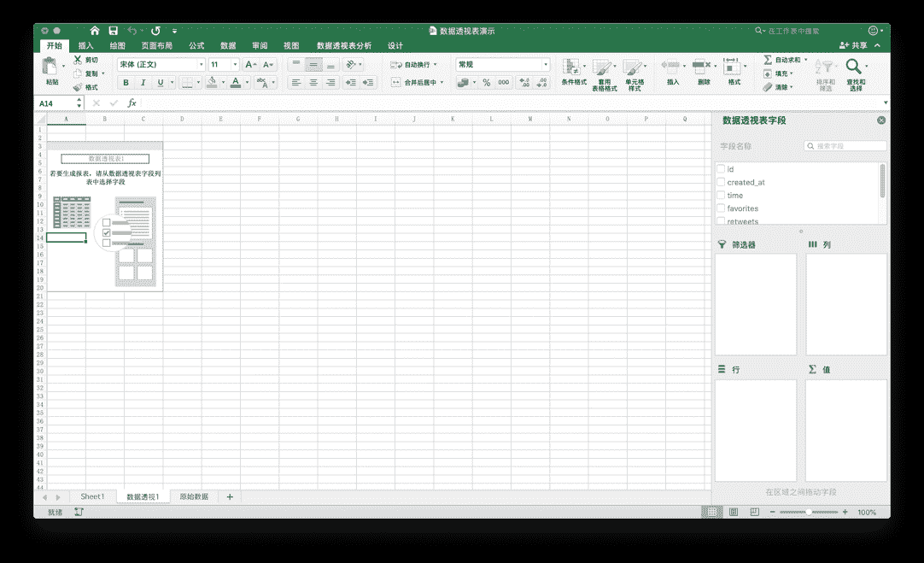
Task: Open number format dropdown (常规)
Action: point(502,65)
